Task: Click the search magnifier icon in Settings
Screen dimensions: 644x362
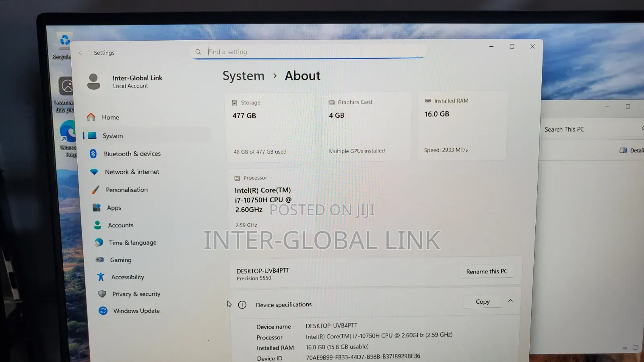Action: click(x=198, y=52)
